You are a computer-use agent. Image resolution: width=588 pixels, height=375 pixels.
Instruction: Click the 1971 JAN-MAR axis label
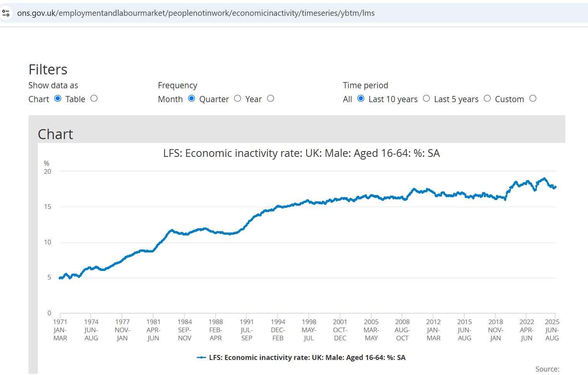(x=60, y=330)
